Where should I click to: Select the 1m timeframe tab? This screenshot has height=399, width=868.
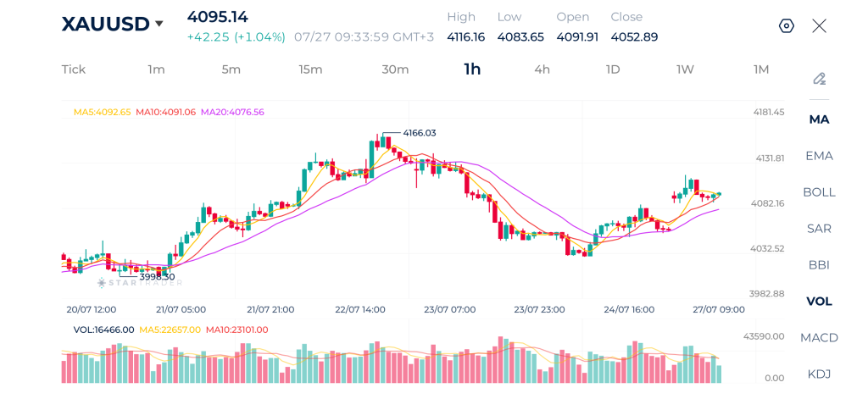point(156,69)
